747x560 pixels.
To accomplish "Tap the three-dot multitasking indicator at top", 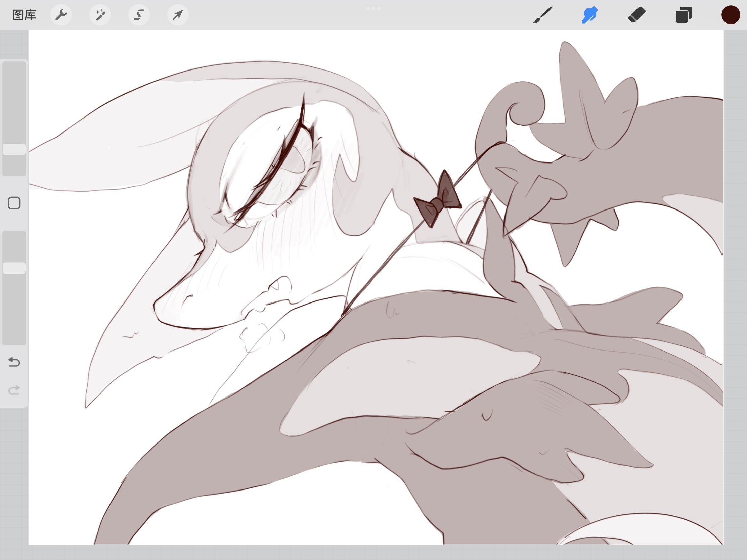I will [373, 8].
